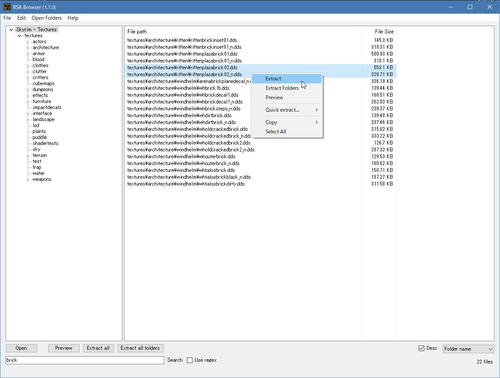Select the sky folder

(36, 150)
